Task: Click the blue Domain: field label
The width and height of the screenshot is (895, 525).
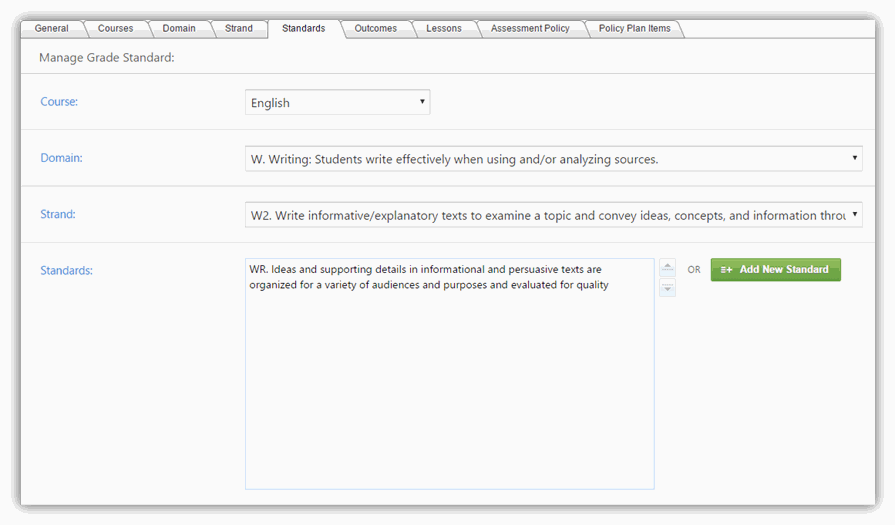Action: click(x=61, y=158)
